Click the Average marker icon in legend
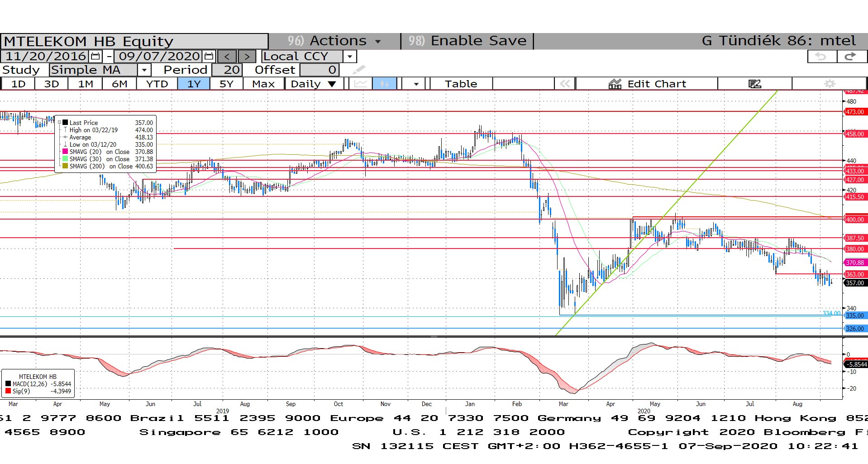This screenshot has width=868, height=464. point(65,137)
